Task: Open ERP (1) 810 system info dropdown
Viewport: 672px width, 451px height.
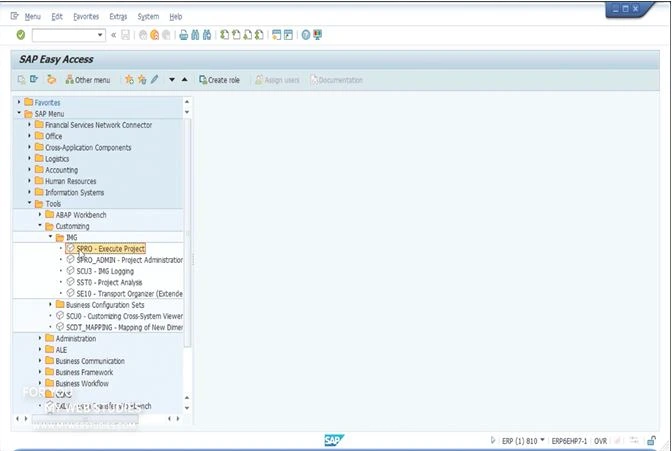Action: 543,440
